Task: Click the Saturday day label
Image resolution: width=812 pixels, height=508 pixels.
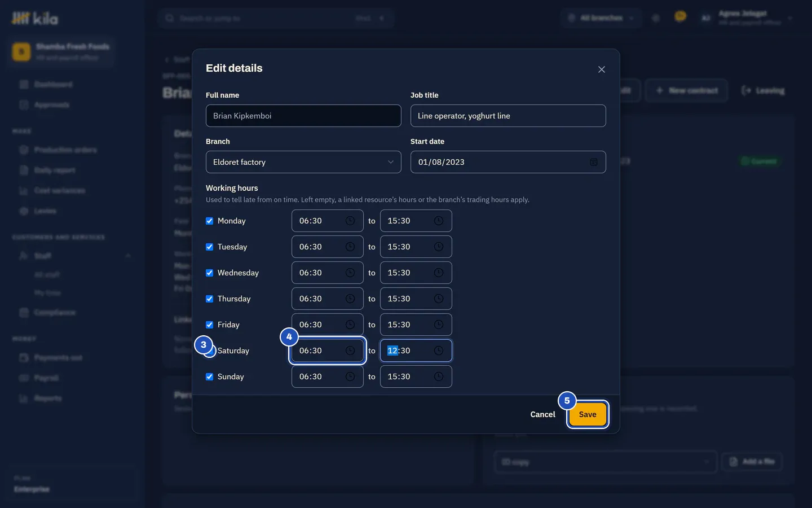Action: tap(233, 351)
